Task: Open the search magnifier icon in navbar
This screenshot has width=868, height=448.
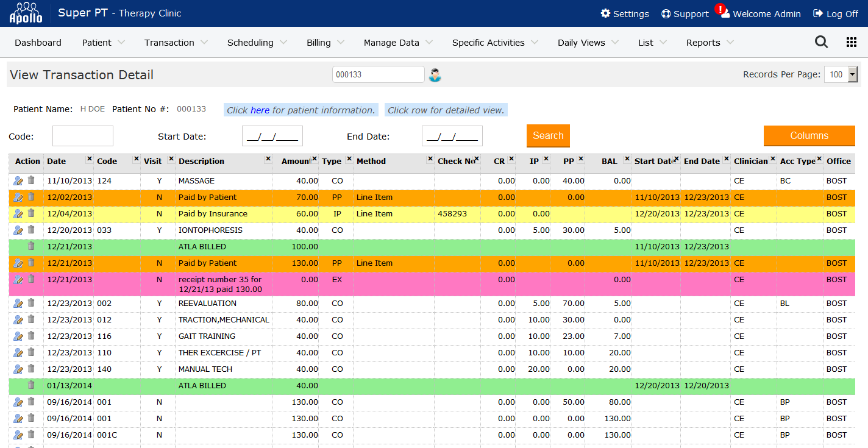Action: 821,42
